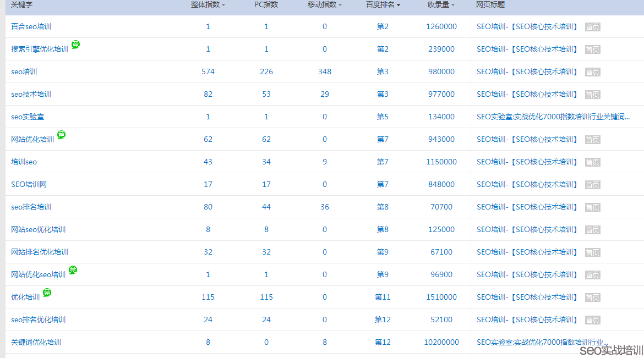This screenshot has width=644, height=358.
Task: Sort table by 百度排名 column
Action: pos(383,5)
